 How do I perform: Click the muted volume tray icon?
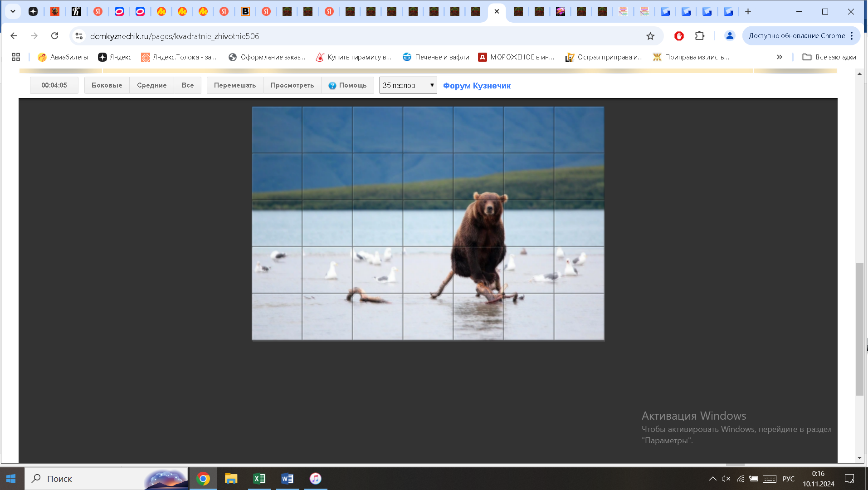(x=726, y=479)
